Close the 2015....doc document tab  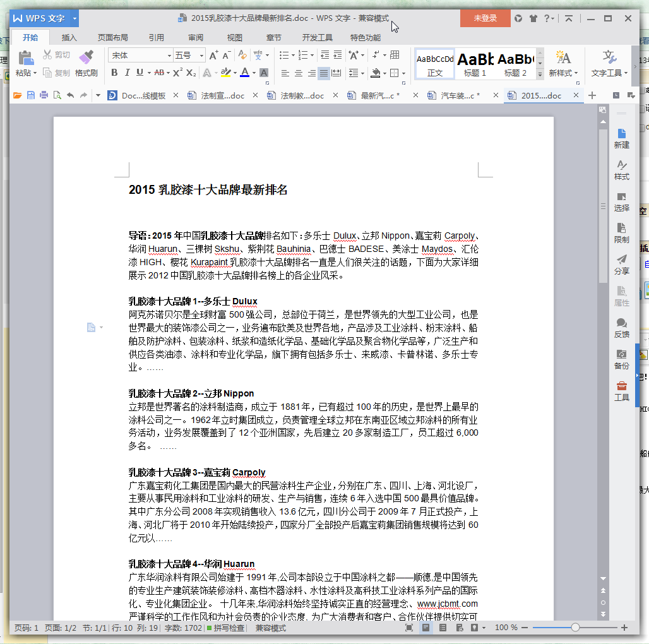(576, 95)
